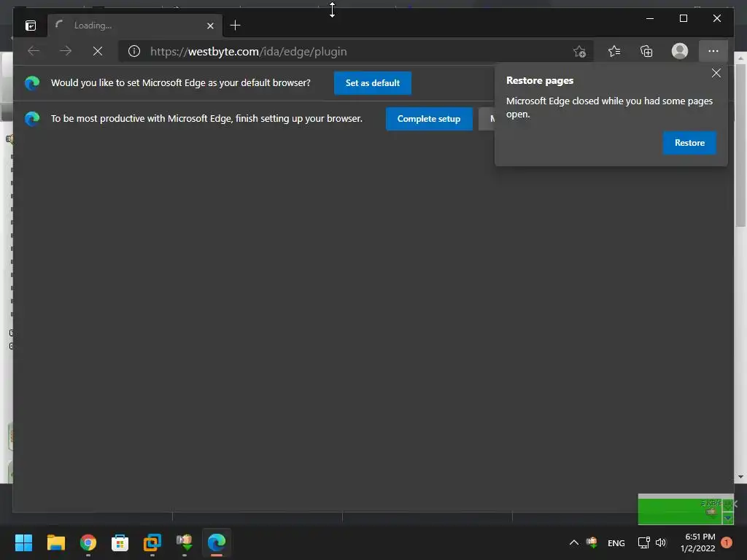747x560 pixels.
Task: Open network tray icon
Action: [643, 542]
